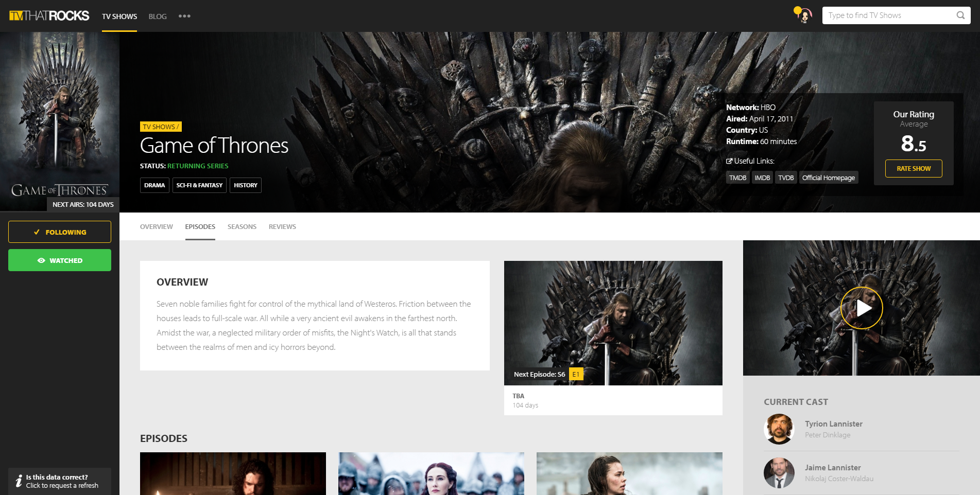Click the Game of Thrones poster image
980x495 pixels.
[60, 121]
